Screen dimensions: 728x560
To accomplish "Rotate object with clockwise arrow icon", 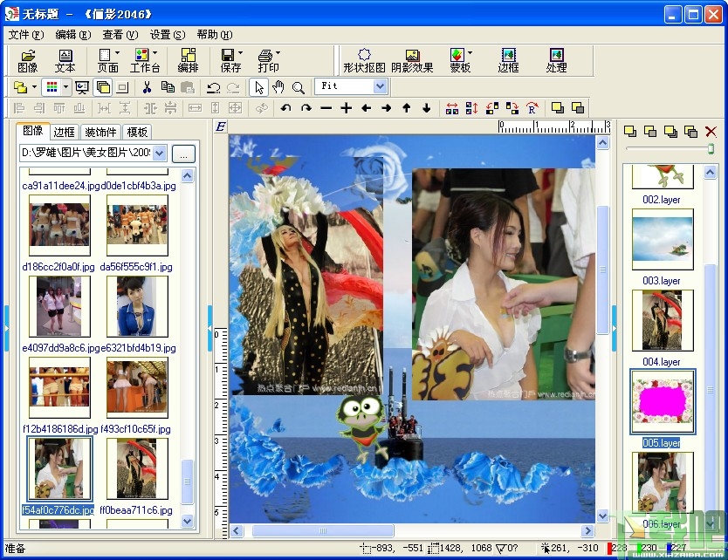I will point(306,108).
